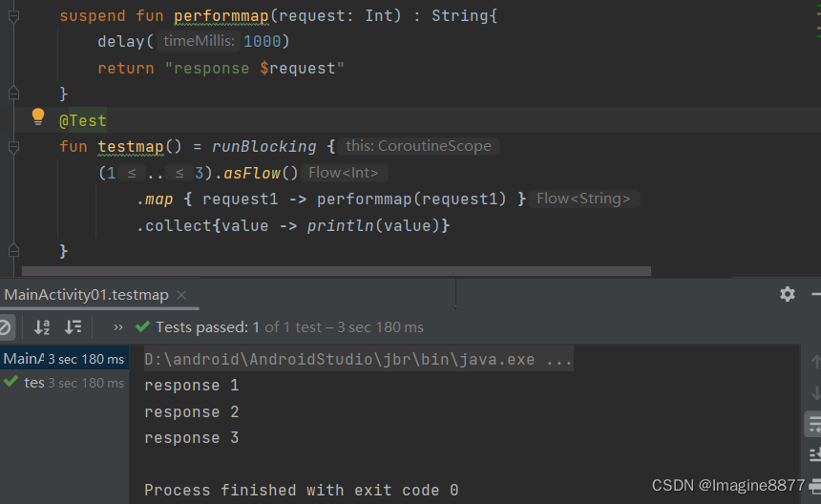
Task: Click the editor horizontal scrollbar
Action: (336, 271)
